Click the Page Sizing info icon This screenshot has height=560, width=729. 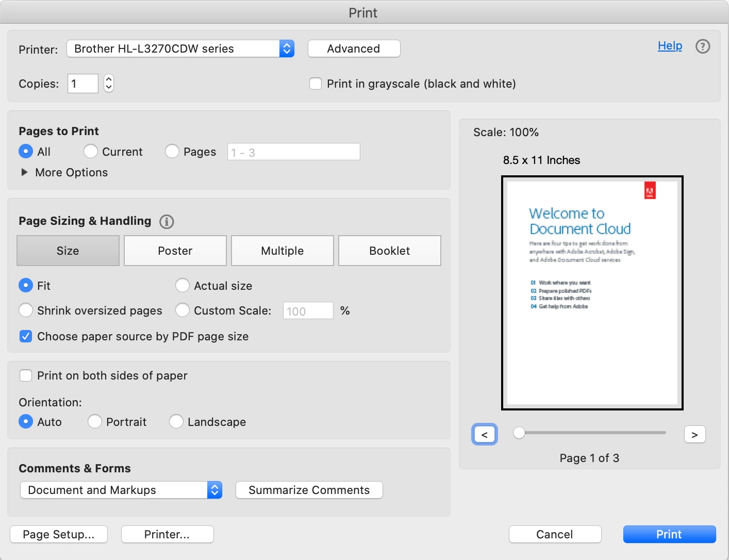[x=167, y=222]
